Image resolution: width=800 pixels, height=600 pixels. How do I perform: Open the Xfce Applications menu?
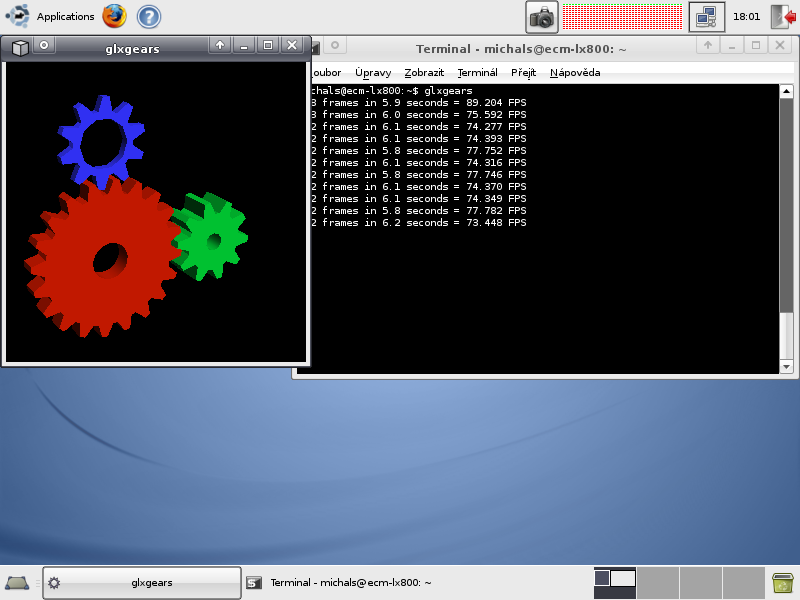point(50,16)
